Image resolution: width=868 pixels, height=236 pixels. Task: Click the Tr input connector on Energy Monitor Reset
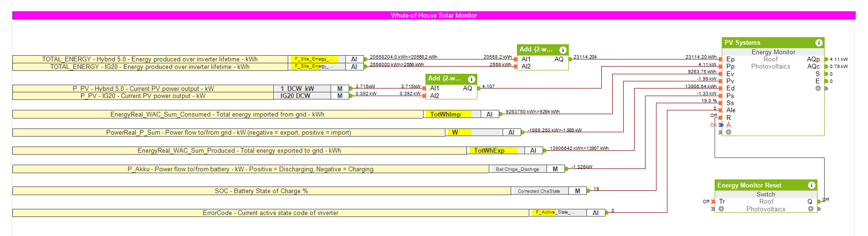click(713, 202)
